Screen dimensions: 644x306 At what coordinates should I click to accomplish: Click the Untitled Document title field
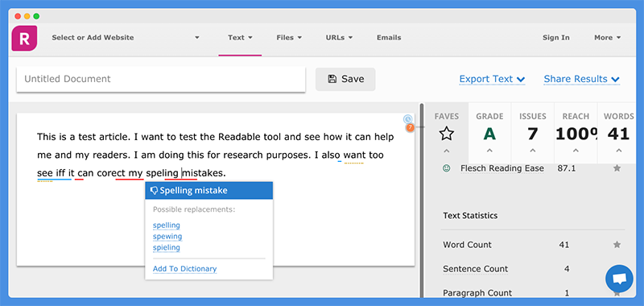161,79
